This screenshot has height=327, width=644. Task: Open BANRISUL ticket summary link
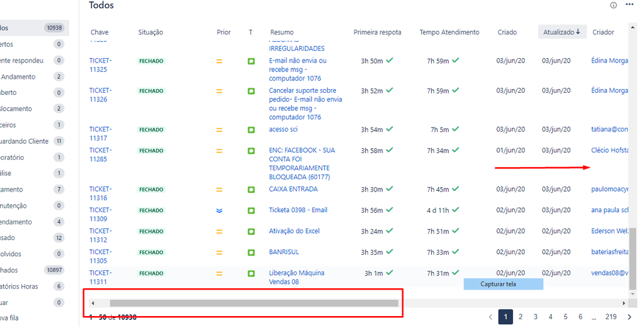pyautogui.click(x=284, y=252)
